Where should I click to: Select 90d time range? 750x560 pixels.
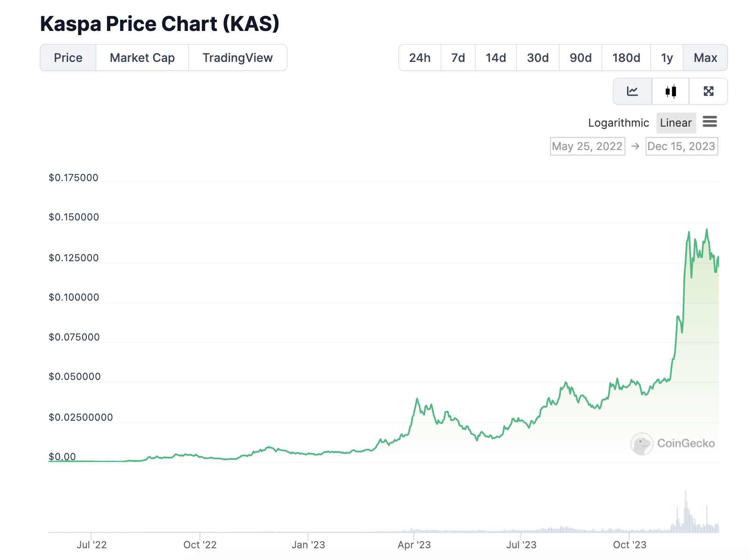click(x=581, y=58)
